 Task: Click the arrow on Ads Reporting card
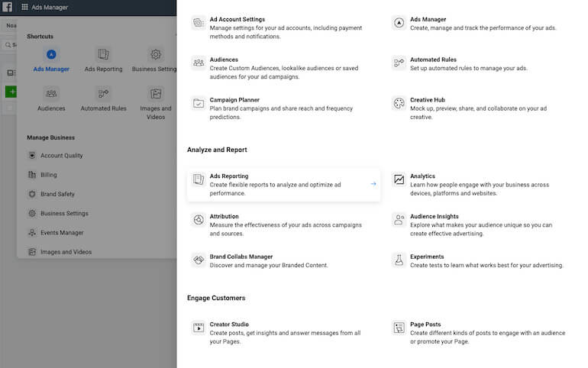click(x=373, y=184)
